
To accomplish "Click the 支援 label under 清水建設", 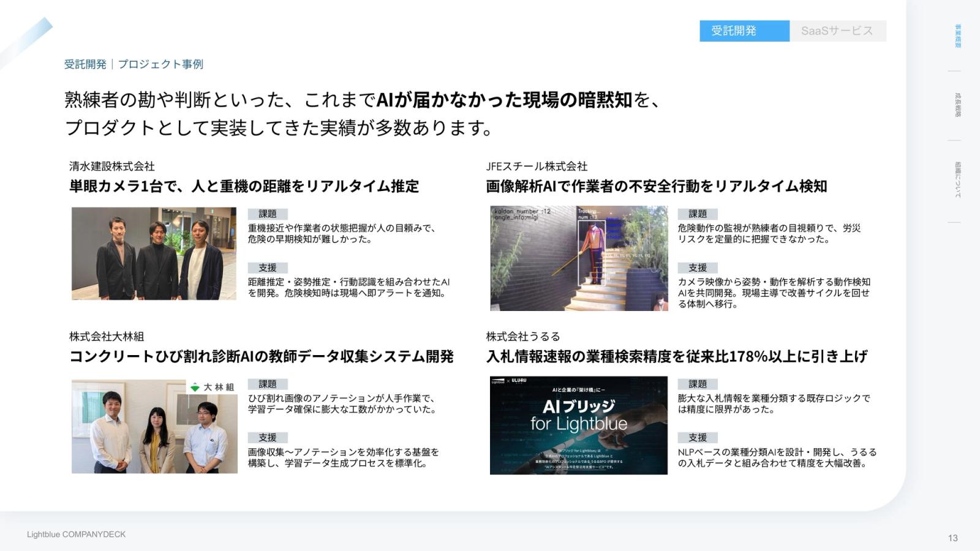I will 268,268.
